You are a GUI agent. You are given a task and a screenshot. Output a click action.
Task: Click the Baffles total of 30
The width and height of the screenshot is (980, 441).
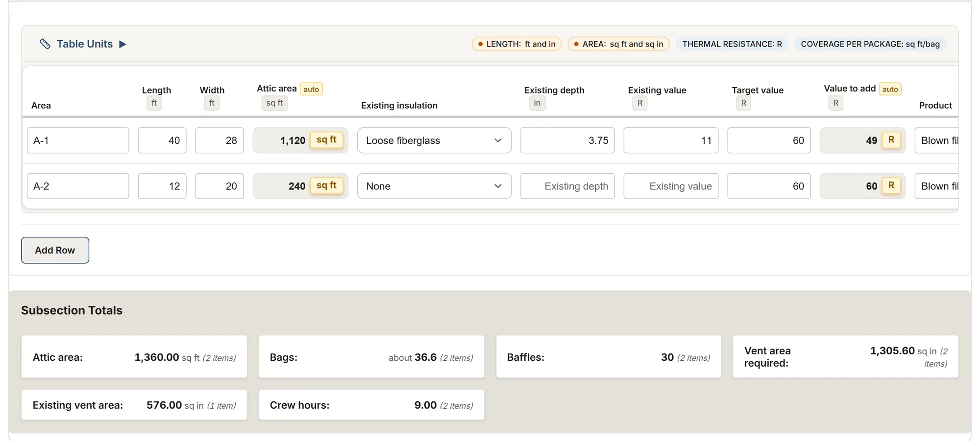[609, 357]
